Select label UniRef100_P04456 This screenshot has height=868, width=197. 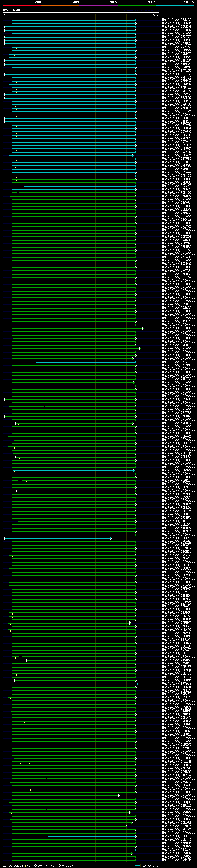[x=177, y=860]
